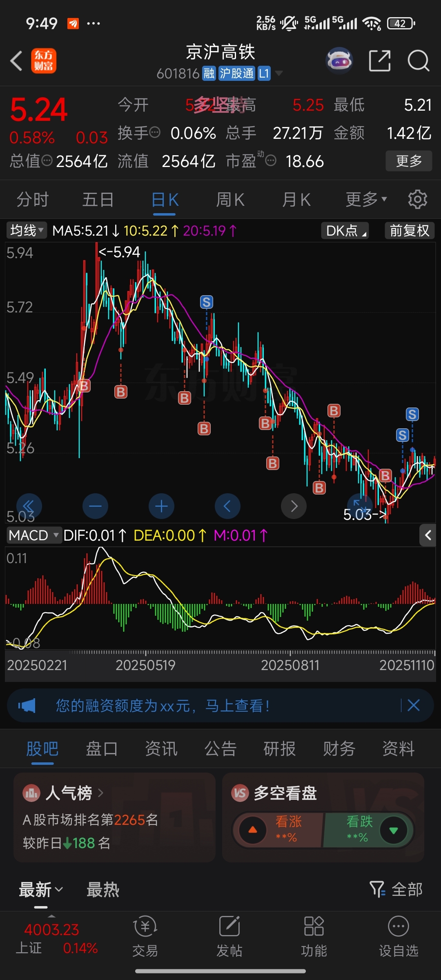Open the robot assistant avatar icon
Screen dimensions: 441x980
click(339, 61)
